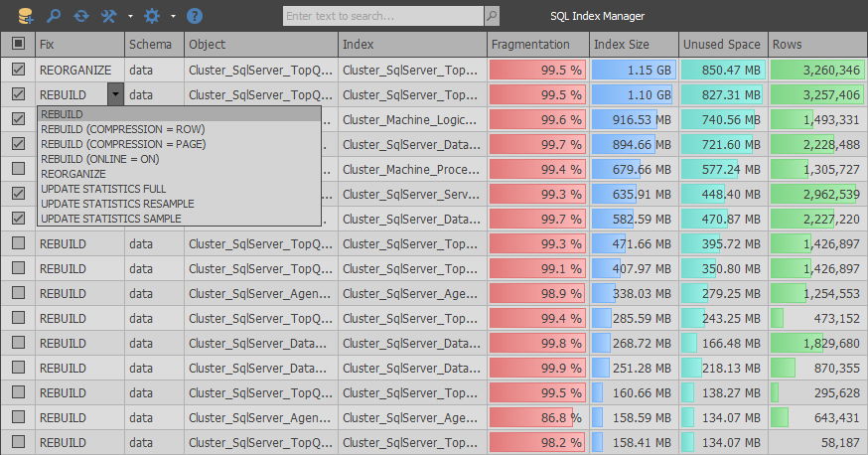Viewport: 868px width, 455px height.
Task: Select UPDATE STATISTICS RESAMPLE option
Action: [179, 204]
